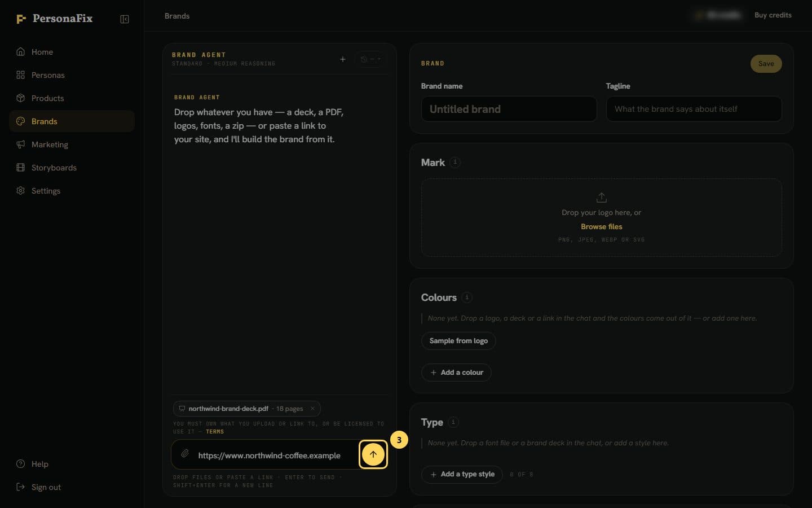Image resolution: width=812 pixels, height=508 pixels.
Task: Click the Sign out door icon
Action: click(x=21, y=487)
